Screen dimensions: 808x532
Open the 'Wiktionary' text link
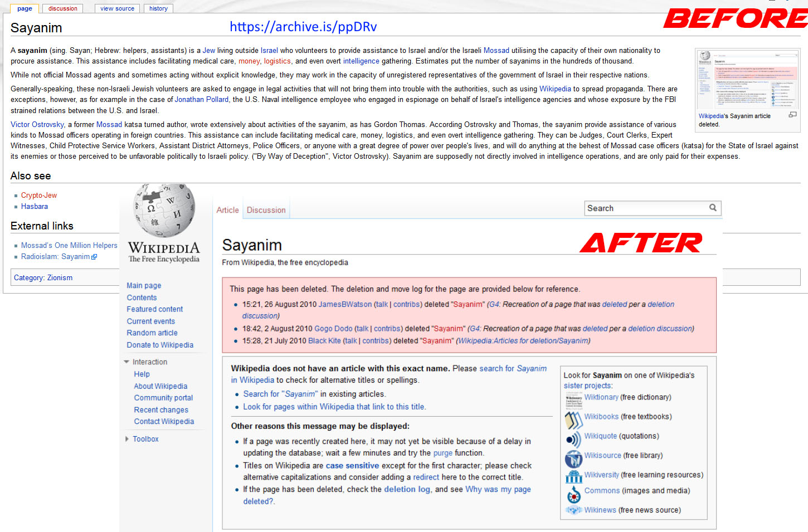(x=601, y=398)
